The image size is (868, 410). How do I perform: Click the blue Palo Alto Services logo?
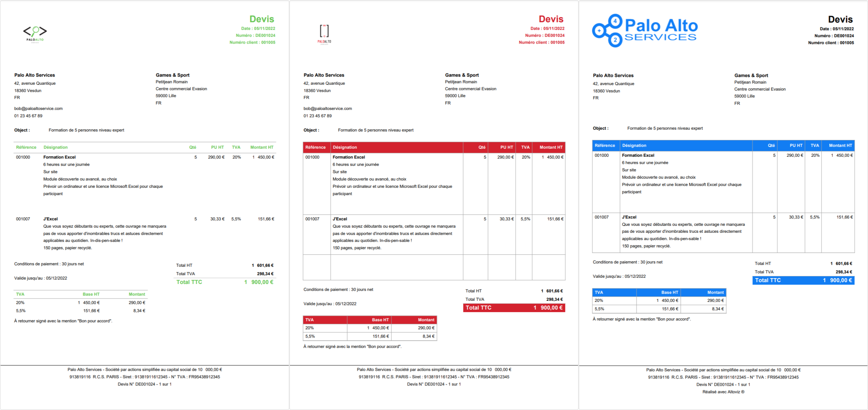tap(645, 31)
